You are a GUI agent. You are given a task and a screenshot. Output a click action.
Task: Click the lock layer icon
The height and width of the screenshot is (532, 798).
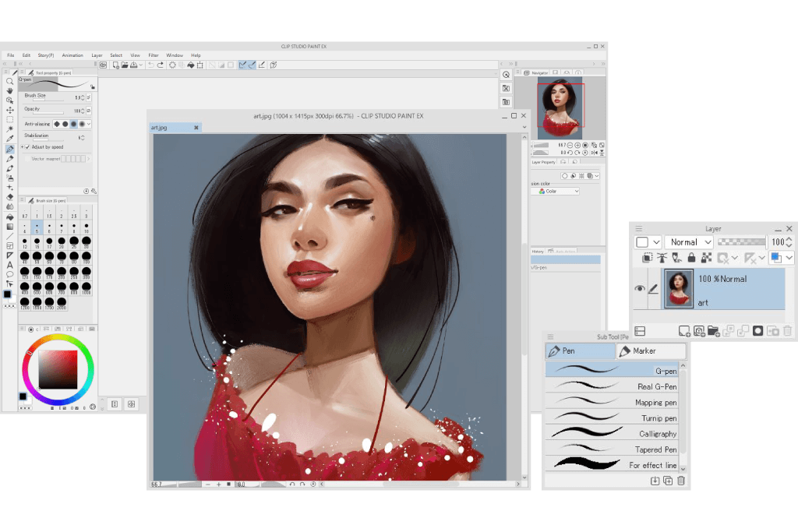pos(691,258)
